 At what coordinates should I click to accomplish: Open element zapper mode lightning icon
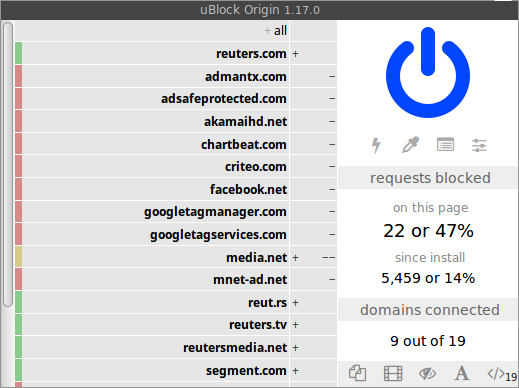click(376, 145)
